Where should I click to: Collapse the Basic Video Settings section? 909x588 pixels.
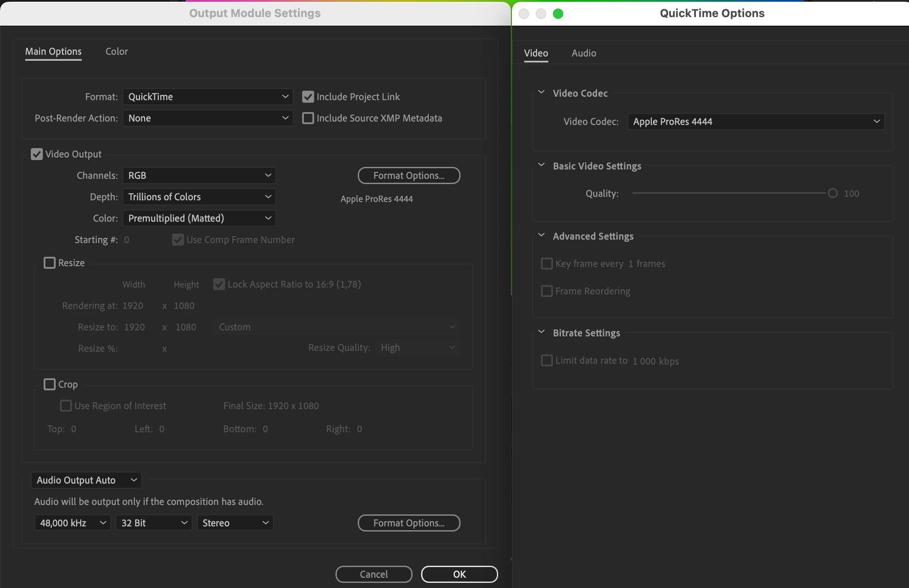tap(541, 165)
